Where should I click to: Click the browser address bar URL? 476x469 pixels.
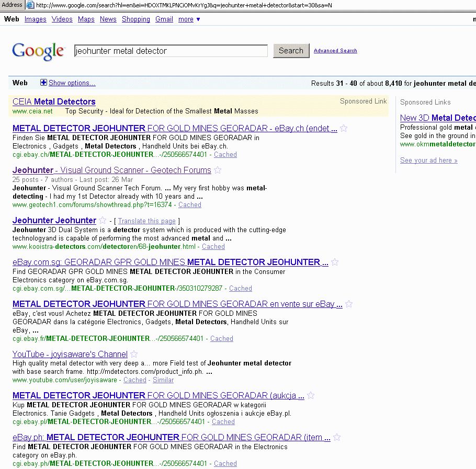click(x=184, y=5)
